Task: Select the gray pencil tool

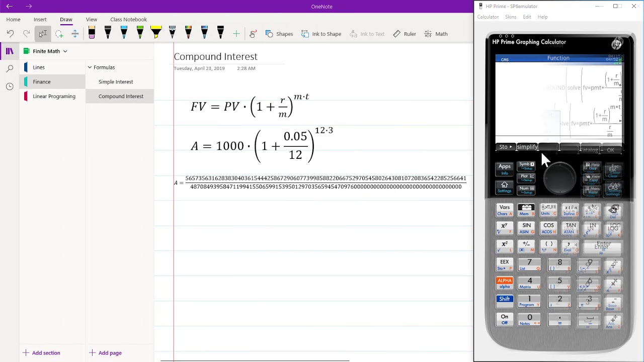Action: [172, 34]
